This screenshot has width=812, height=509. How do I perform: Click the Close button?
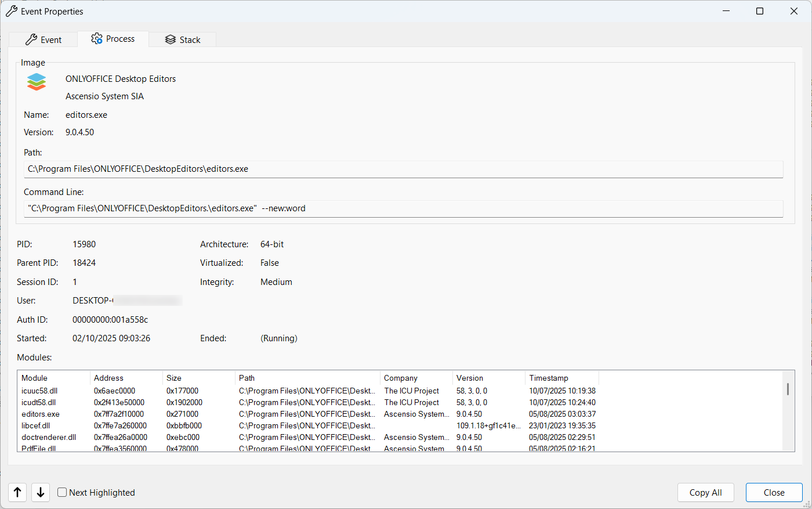tap(774, 492)
